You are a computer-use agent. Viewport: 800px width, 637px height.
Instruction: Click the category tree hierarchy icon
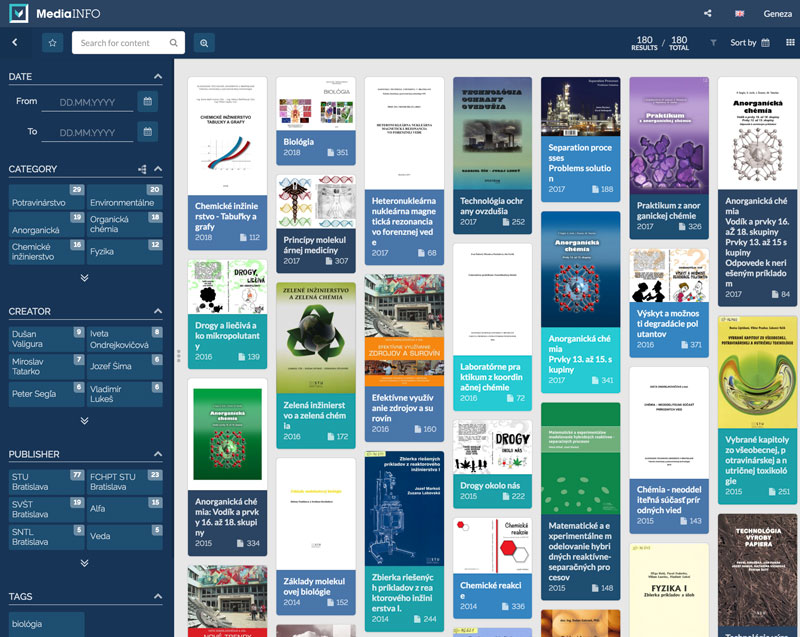coord(142,169)
